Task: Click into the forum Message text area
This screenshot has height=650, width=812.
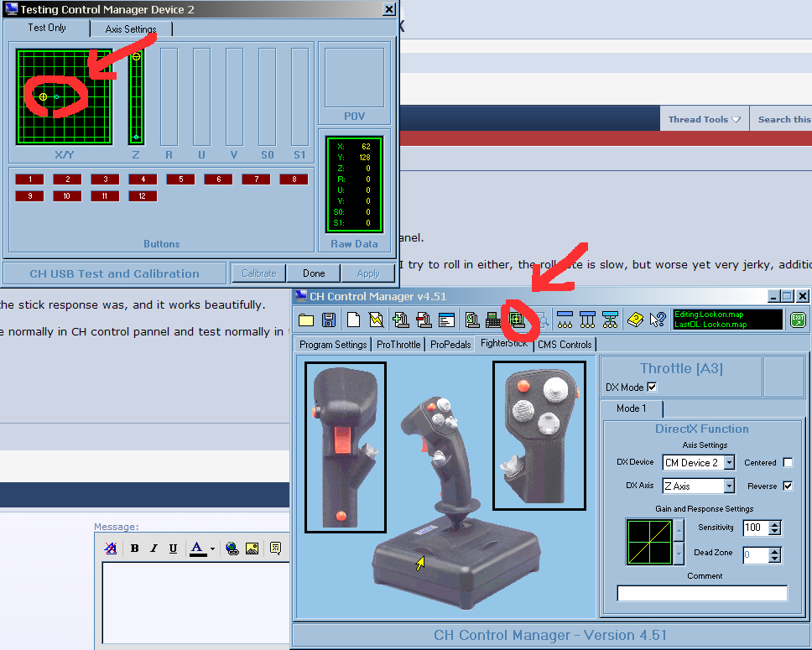Action: coord(195,603)
